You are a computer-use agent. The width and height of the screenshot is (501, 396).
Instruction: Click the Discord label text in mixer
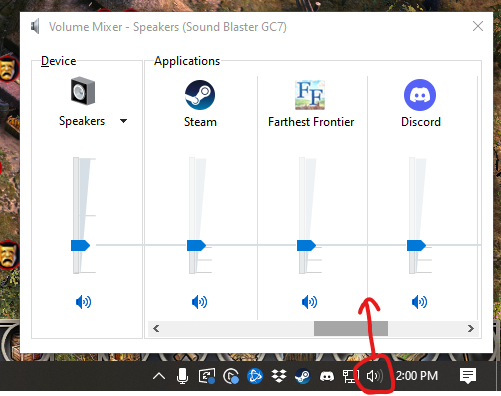tap(421, 122)
